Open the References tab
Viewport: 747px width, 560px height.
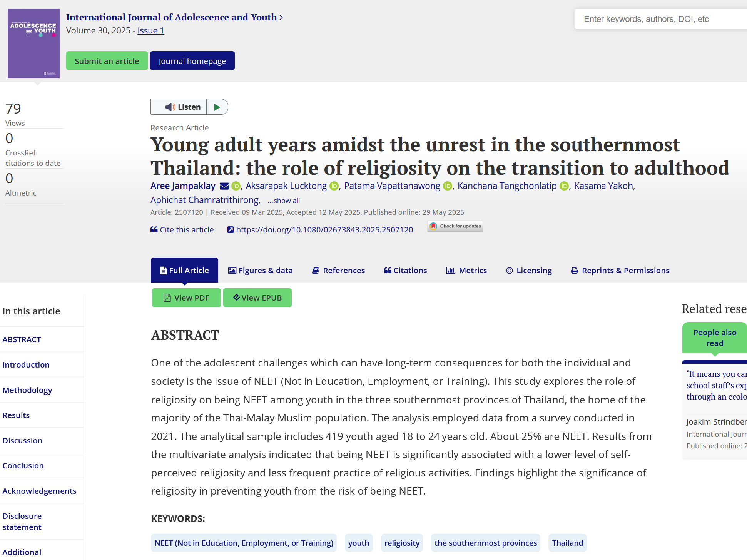[338, 271]
